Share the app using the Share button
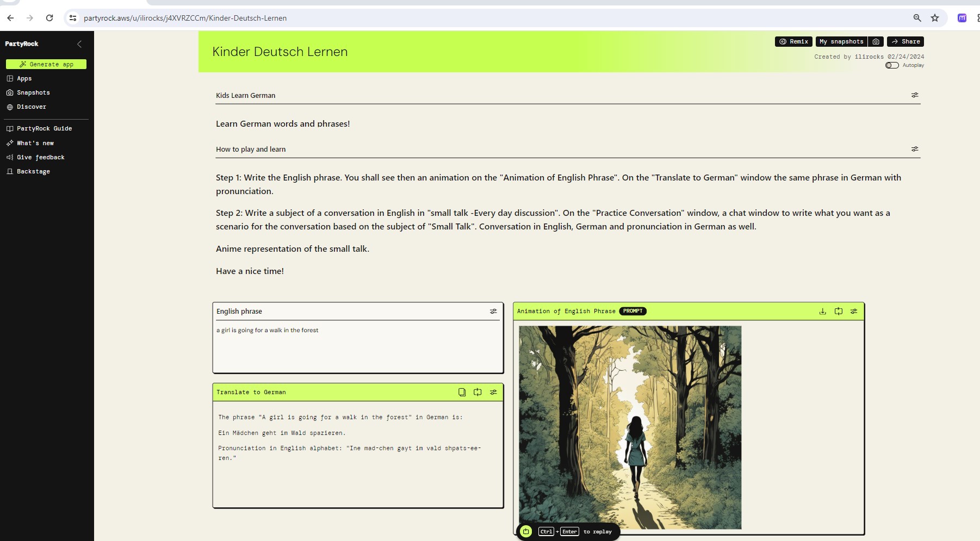Viewport: 980px width, 541px height. click(905, 42)
